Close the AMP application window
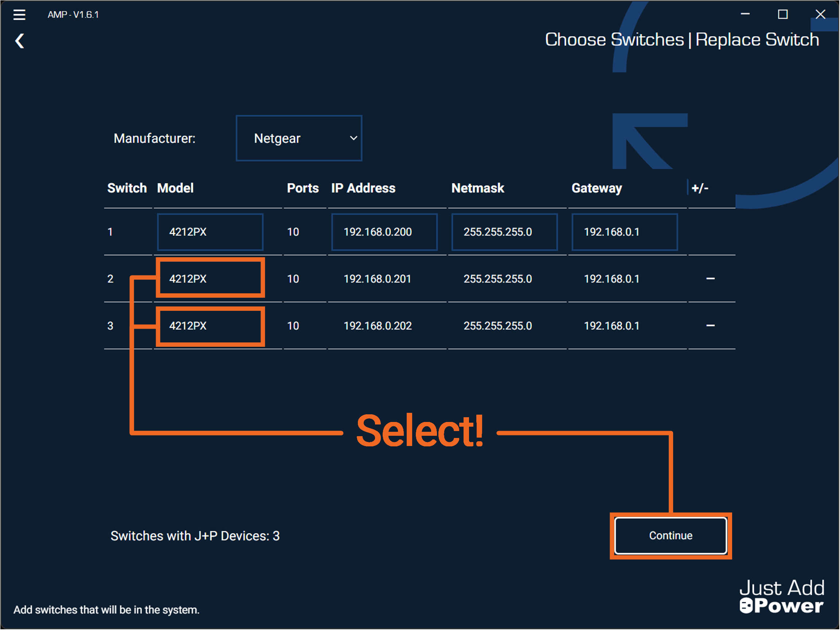 coord(820,15)
